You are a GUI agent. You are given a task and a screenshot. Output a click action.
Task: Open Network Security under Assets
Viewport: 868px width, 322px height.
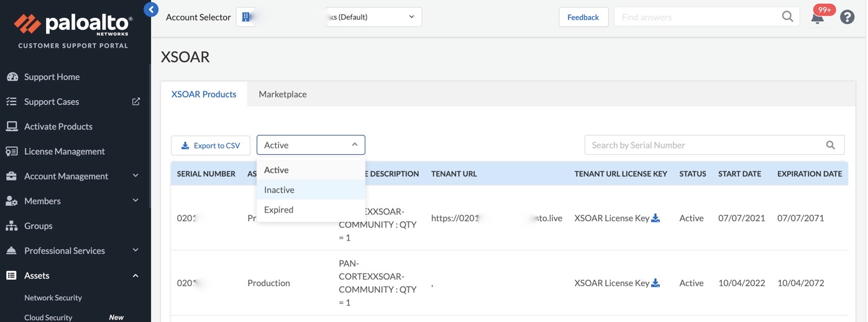click(53, 298)
